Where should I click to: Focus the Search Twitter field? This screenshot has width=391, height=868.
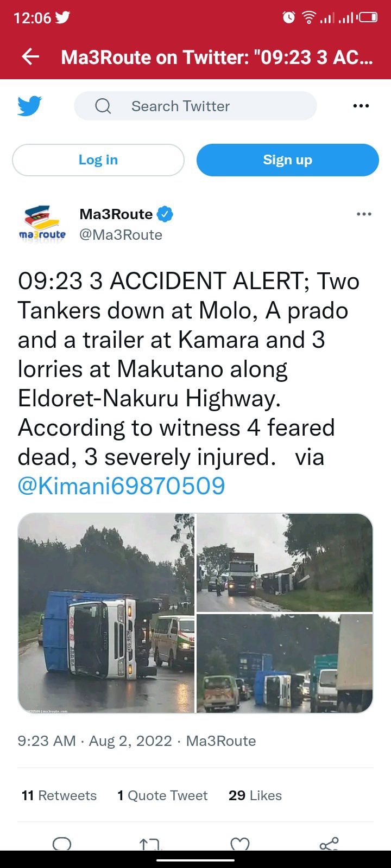pos(195,106)
